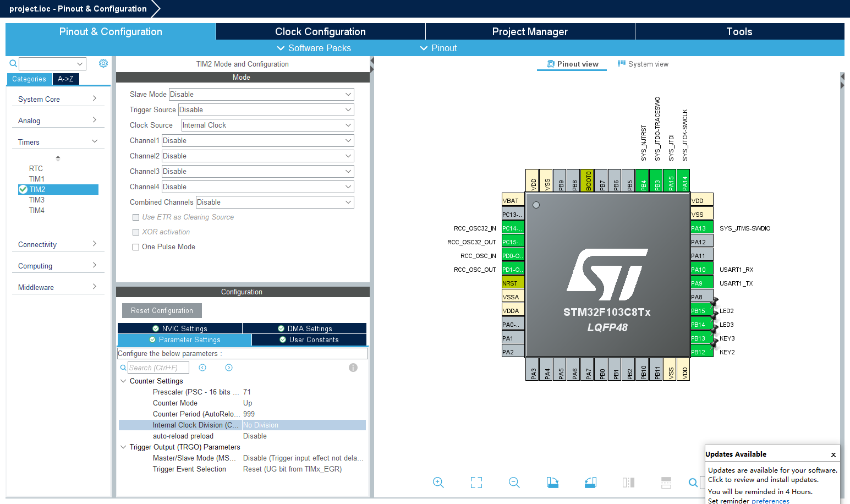Toggle the XOR activation checkbox
The height and width of the screenshot is (504, 850).
(136, 232)
